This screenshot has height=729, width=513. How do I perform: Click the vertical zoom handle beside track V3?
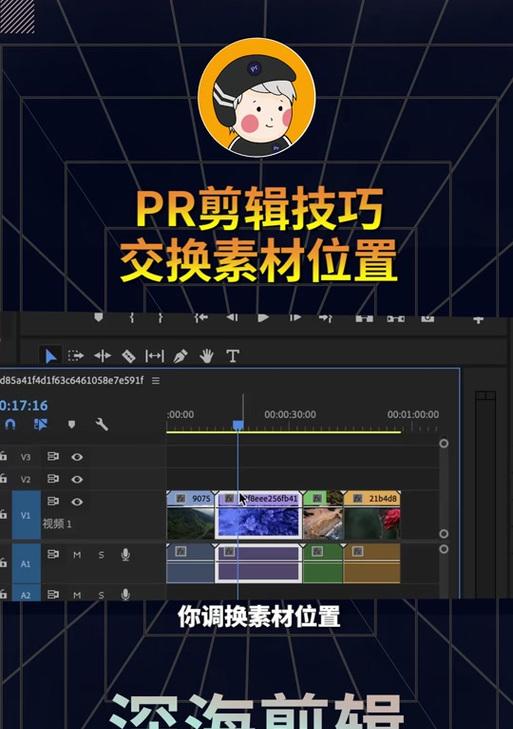click(444, 443)
